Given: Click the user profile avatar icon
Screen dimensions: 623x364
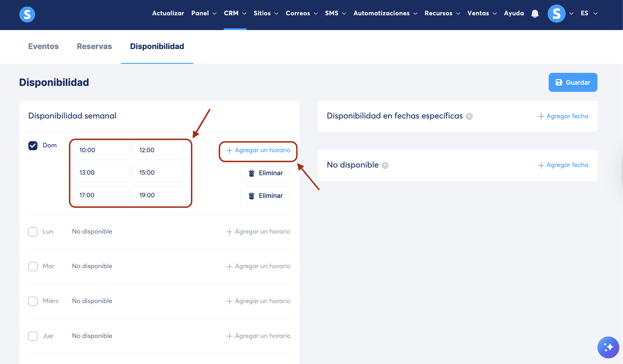Looking at the screenshot, I should pos(556,13).
